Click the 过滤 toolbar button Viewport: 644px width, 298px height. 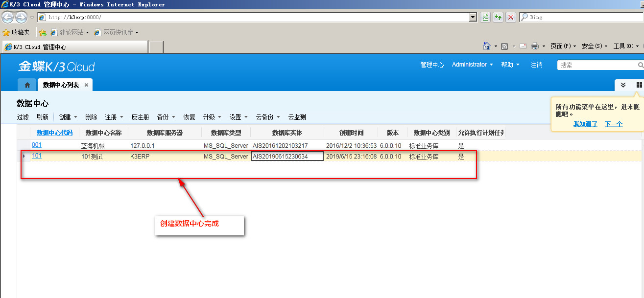(23, 117)
